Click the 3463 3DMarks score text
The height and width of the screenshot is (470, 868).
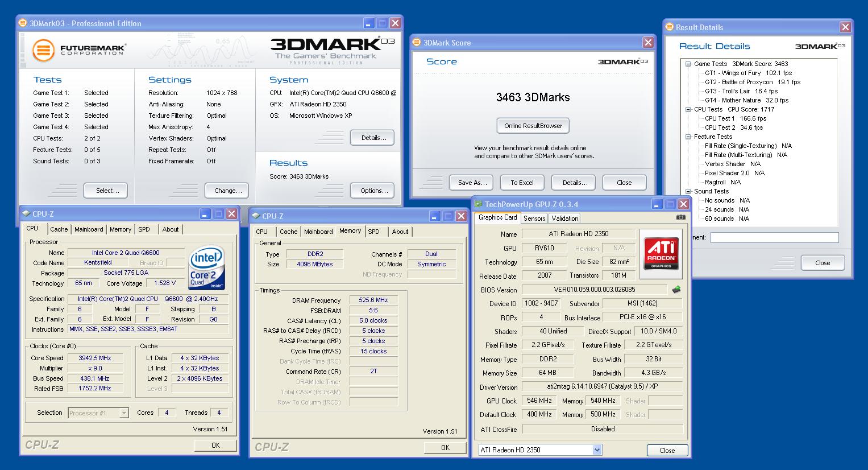(533, 97)
